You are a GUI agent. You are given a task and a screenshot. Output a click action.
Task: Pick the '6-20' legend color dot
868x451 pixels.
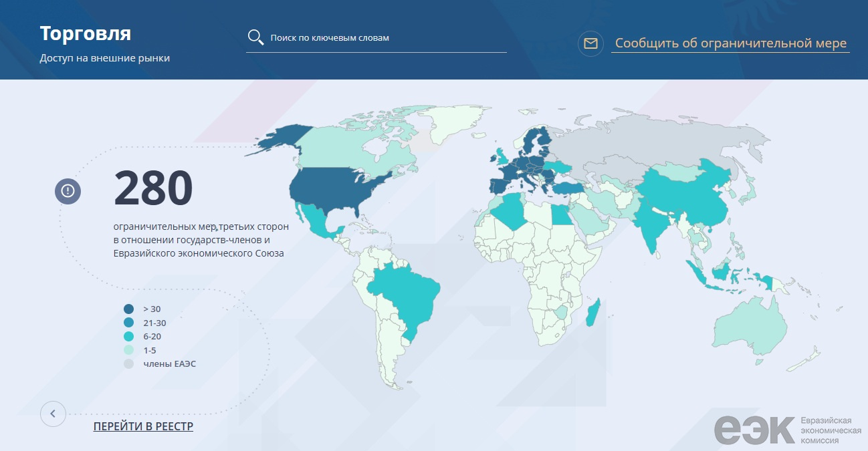(x=128, y=336)
